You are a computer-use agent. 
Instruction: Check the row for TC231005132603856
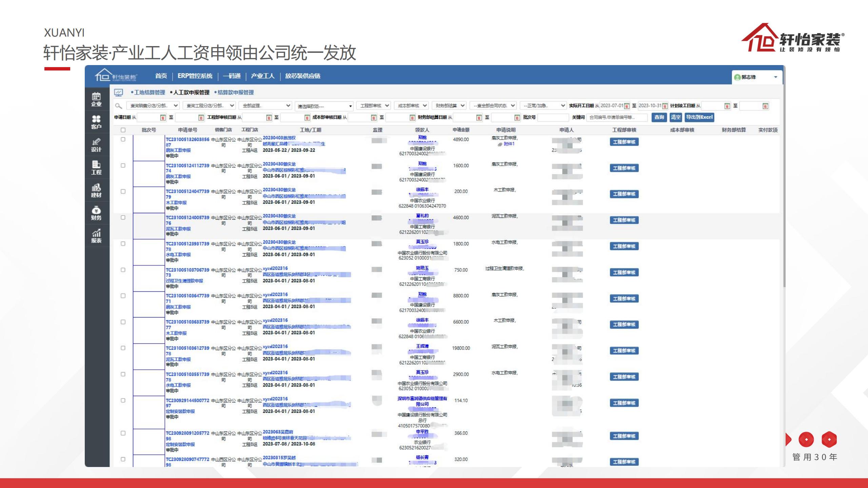(x=123, y=139)
